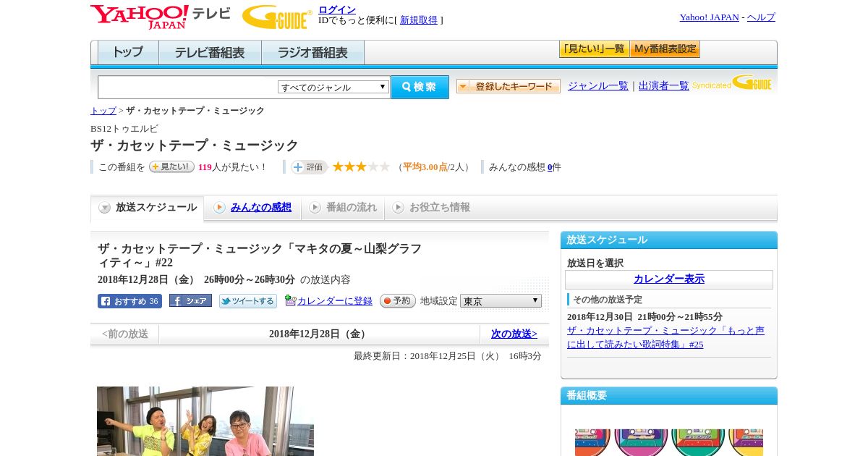Click the 放送スケジュール tab down-arrow icon
The width and height of the screenshot is (868, 456).
[x=105, y=208]
